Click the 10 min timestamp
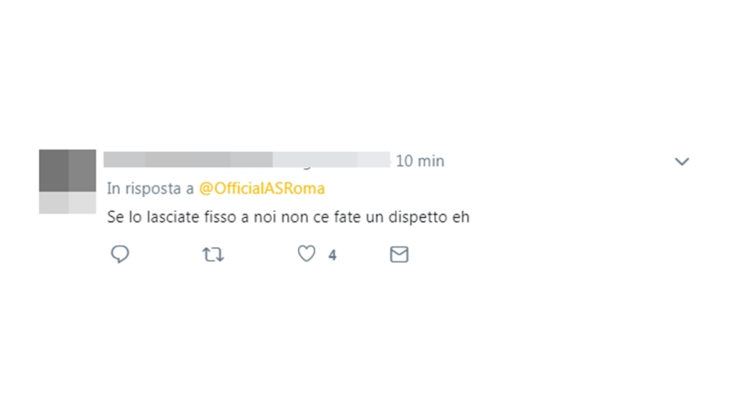This screenshot has height=409, width=736. [420, 161]
